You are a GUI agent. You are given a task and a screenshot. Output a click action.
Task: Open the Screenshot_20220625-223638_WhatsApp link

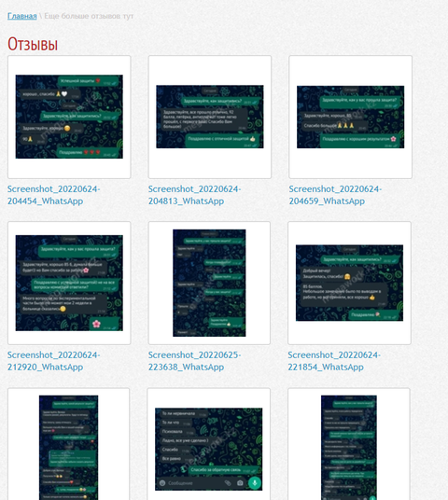[194, 361]
